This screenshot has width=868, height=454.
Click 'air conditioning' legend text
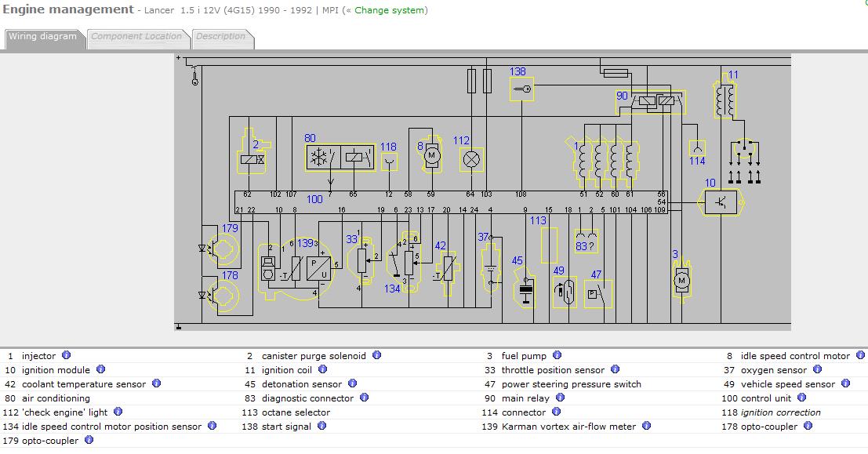(56, 398)
